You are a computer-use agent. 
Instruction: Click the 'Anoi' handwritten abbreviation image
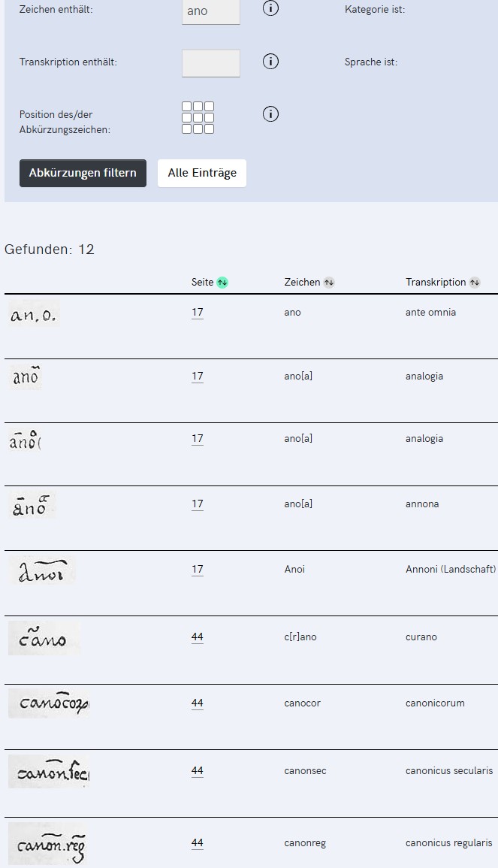[43, 570]
